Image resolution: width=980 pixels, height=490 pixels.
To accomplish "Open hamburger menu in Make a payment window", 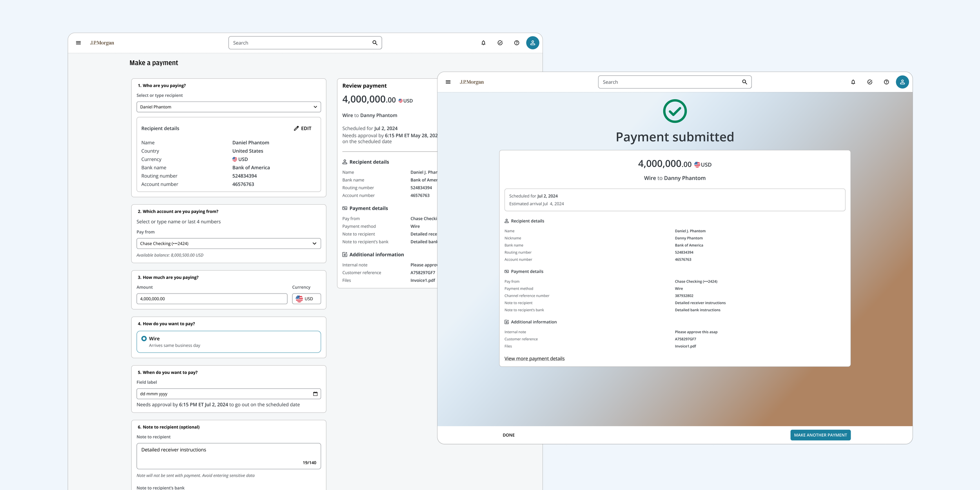I will coord(78,43).
